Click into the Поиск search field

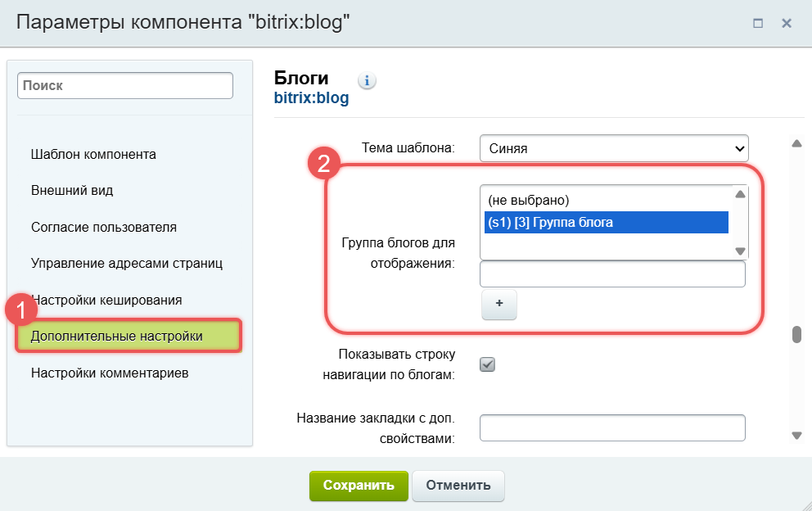(124, 85)
